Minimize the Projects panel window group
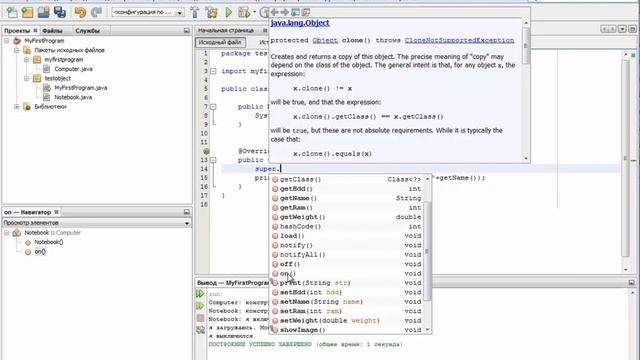The width and height of the screenshot is (640, 360). point(187,31)
